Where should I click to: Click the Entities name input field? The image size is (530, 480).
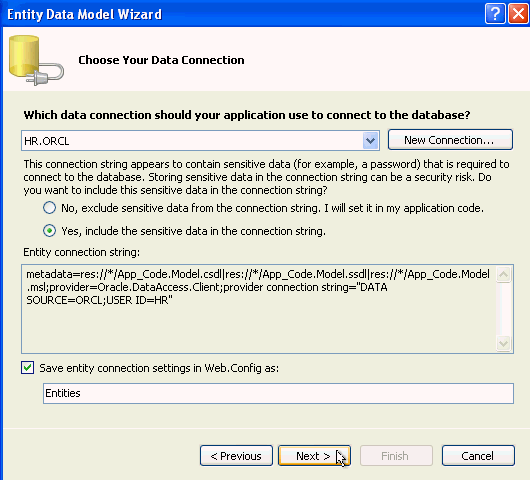[x=278, y=393]
